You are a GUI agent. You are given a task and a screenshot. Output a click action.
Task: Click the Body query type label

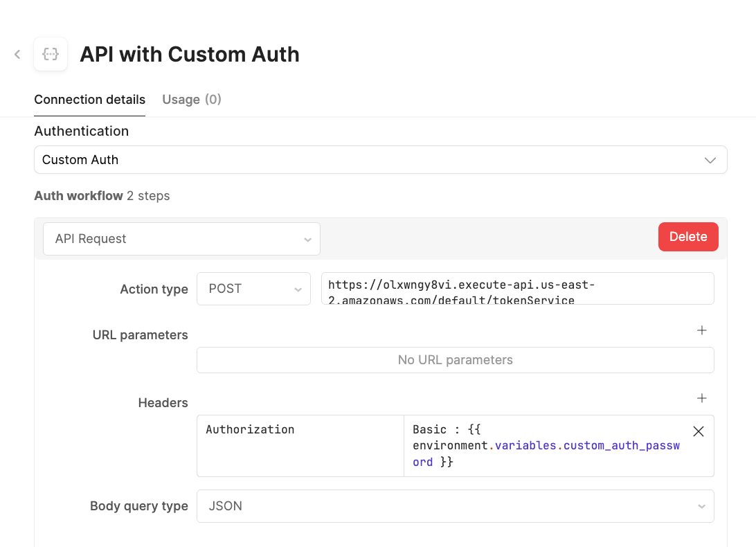(x=138, y=506)
